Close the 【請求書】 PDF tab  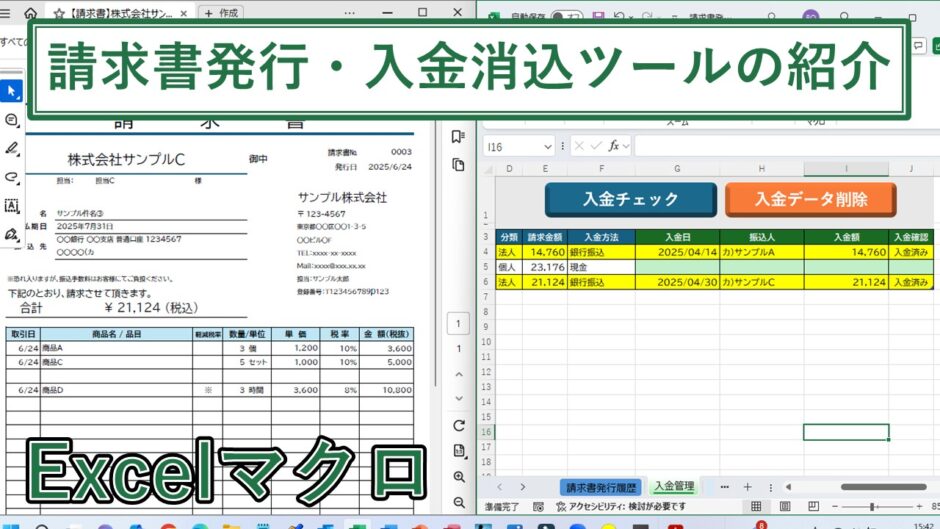point(183,13)
